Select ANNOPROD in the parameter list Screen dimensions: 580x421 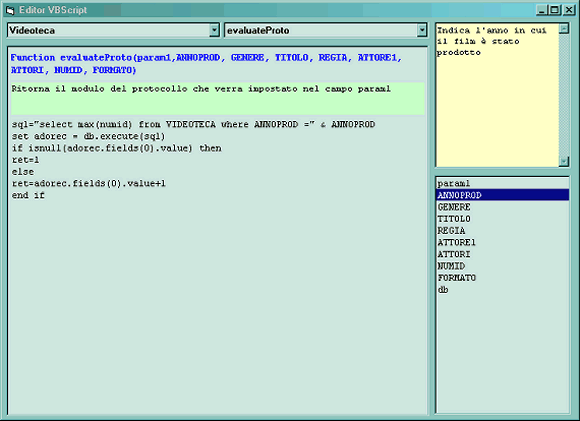[x=502, y=195]
